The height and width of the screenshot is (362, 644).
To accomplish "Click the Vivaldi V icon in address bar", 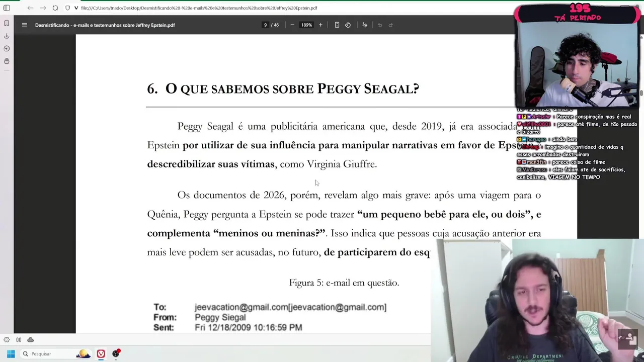I will [76, 8].
